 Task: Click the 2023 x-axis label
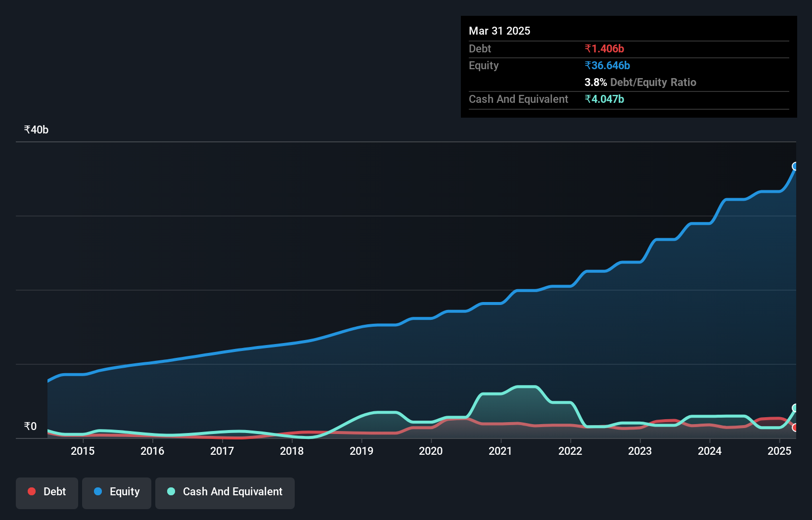click(x=640, y=451)
